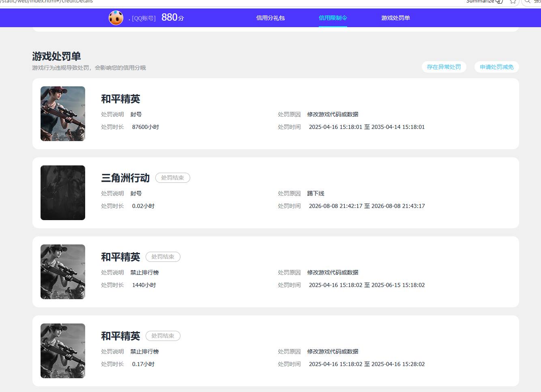Open the 和平精英 thumbnail in the 87600小时 card

click(x=63, y=114)
